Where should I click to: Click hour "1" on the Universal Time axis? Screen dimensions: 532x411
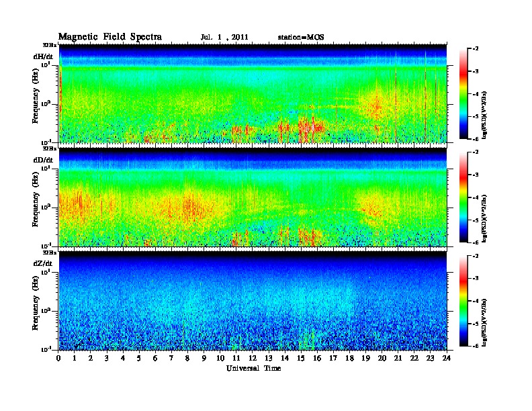coord(75,358)
